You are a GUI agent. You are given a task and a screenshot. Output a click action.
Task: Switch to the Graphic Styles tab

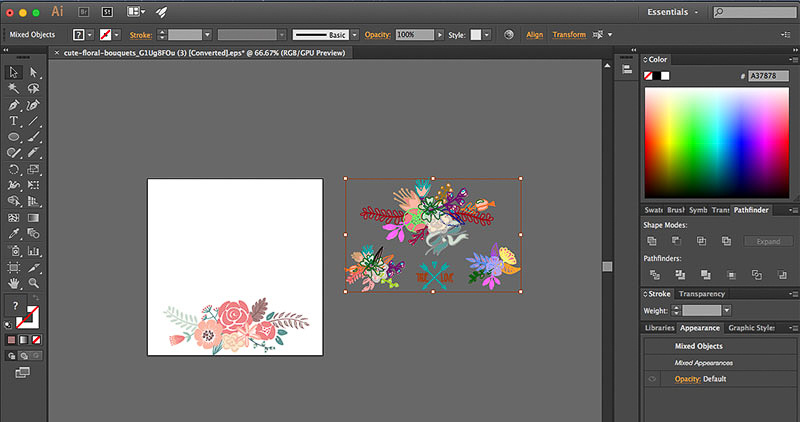click(751, 328)
